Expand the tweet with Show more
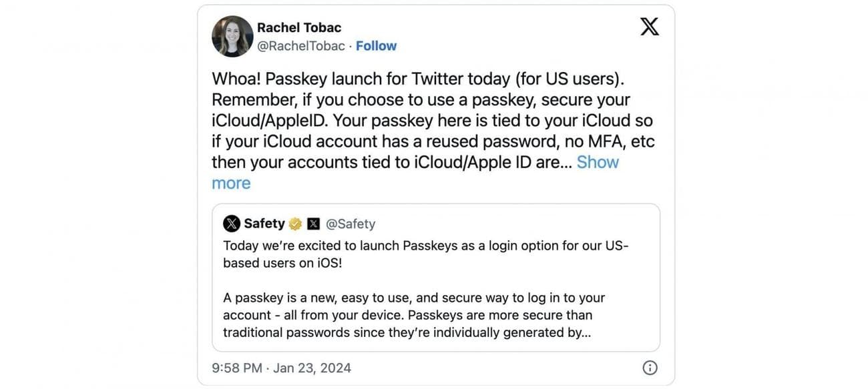The width and height of the screenshot is (868, 389). coord(597,162)
